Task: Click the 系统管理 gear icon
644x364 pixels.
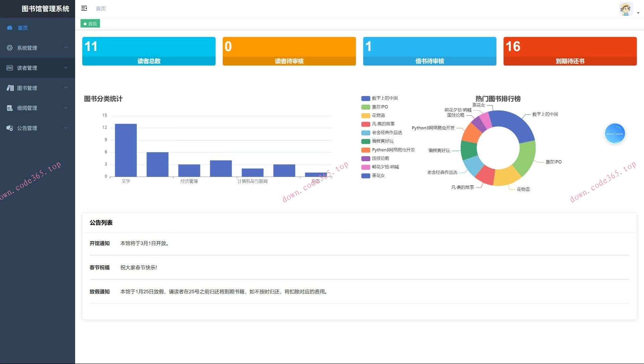Action: click(x=10, y=48)
